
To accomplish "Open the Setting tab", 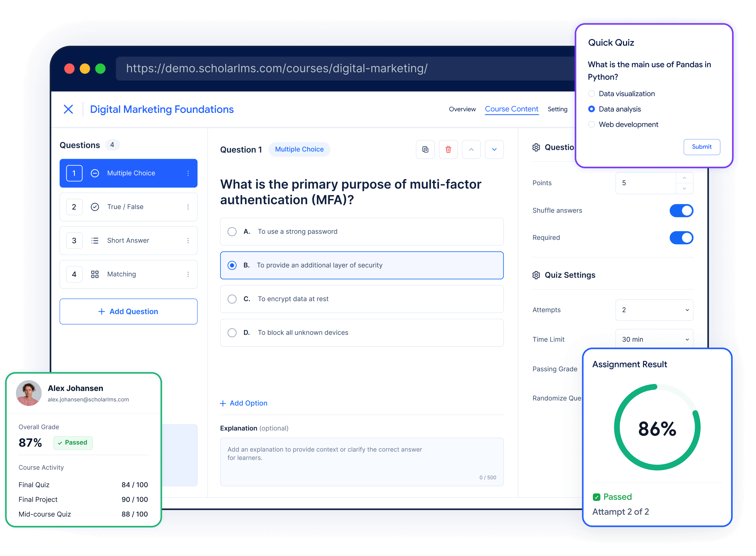I will pos(557,109).
